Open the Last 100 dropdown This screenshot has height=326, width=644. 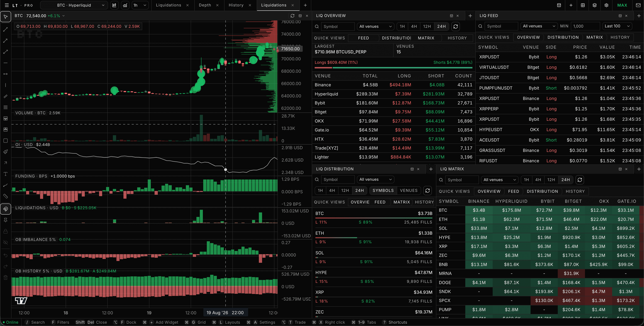tap(617, 26)
